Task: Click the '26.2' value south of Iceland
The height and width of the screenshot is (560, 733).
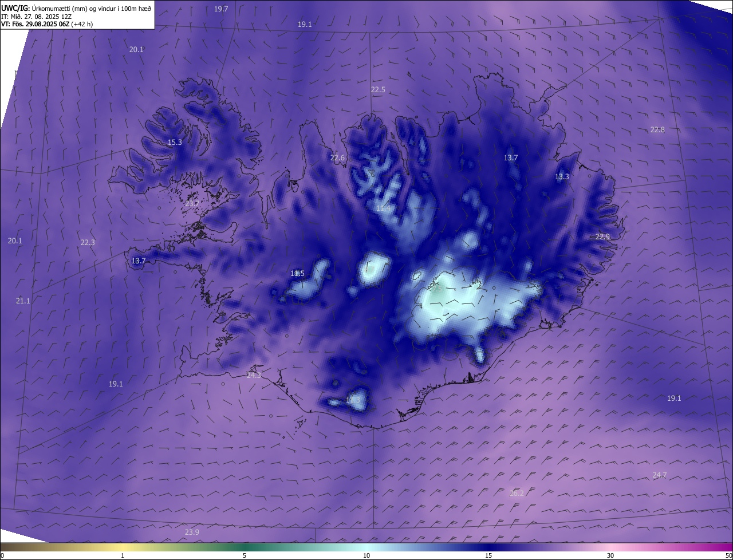Action: click(517, 493)
